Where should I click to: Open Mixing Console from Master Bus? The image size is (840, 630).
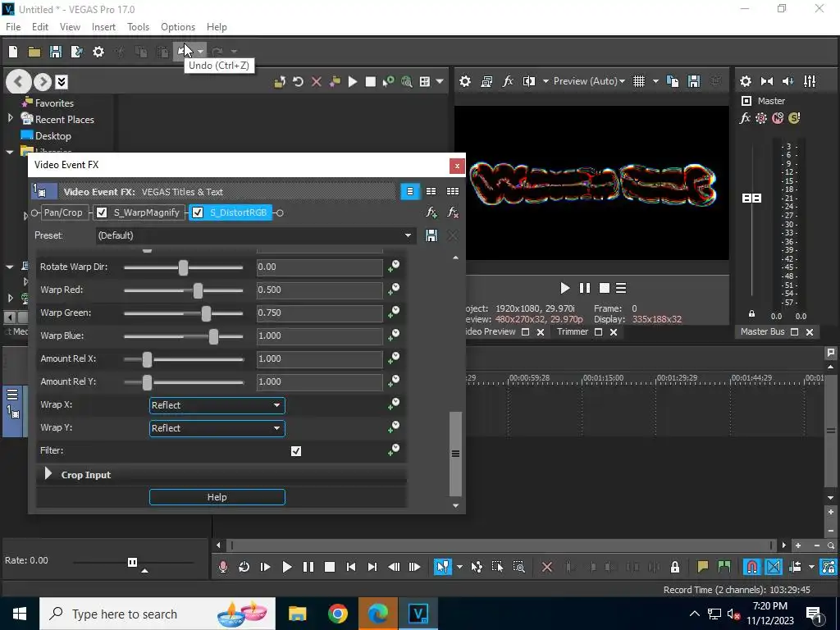click(810, 81)
